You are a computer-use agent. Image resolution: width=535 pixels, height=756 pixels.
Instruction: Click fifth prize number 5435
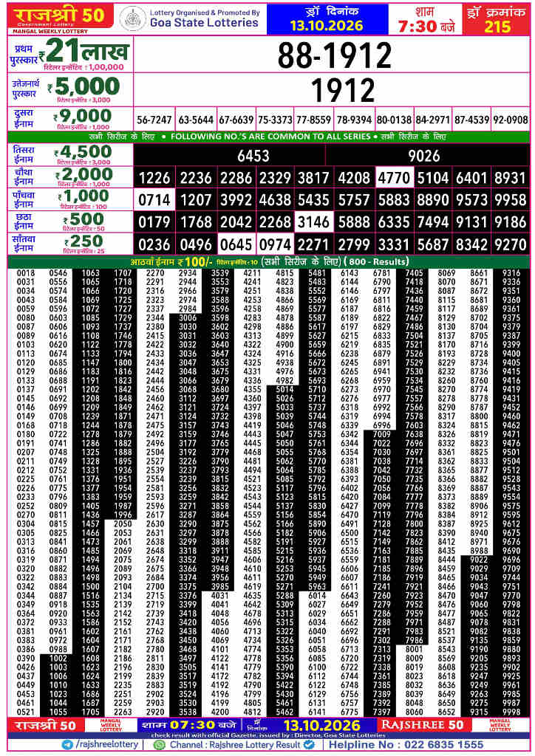(313, 200)
